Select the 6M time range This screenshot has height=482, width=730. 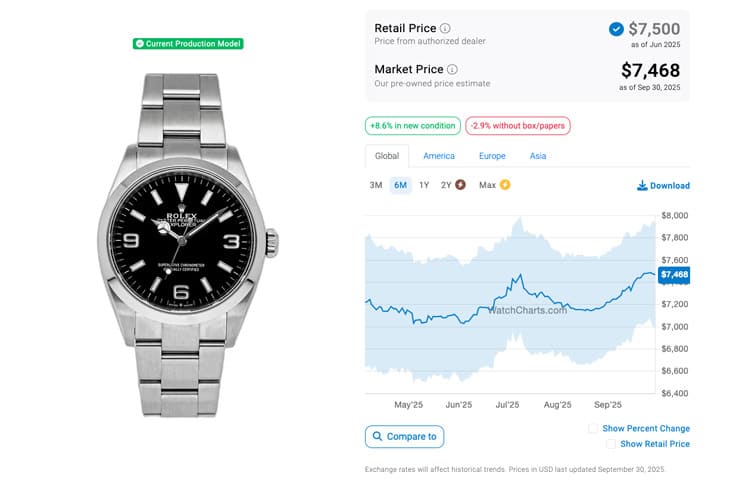[x=400, y=185]
